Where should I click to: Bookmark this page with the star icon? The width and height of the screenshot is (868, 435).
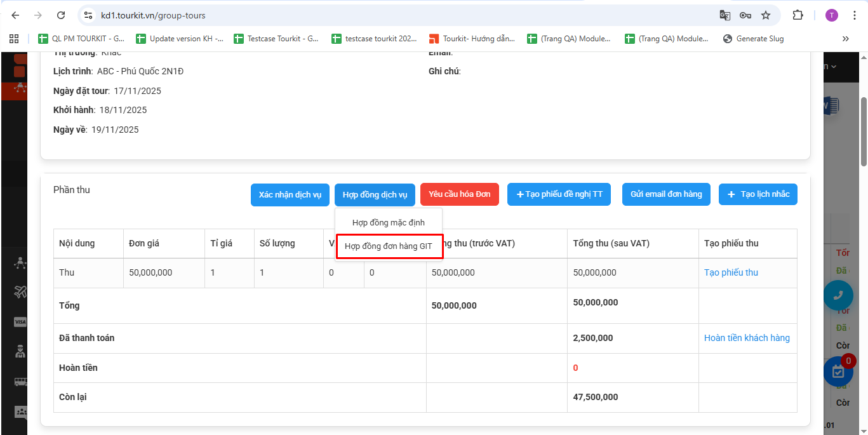click(766, 15)
